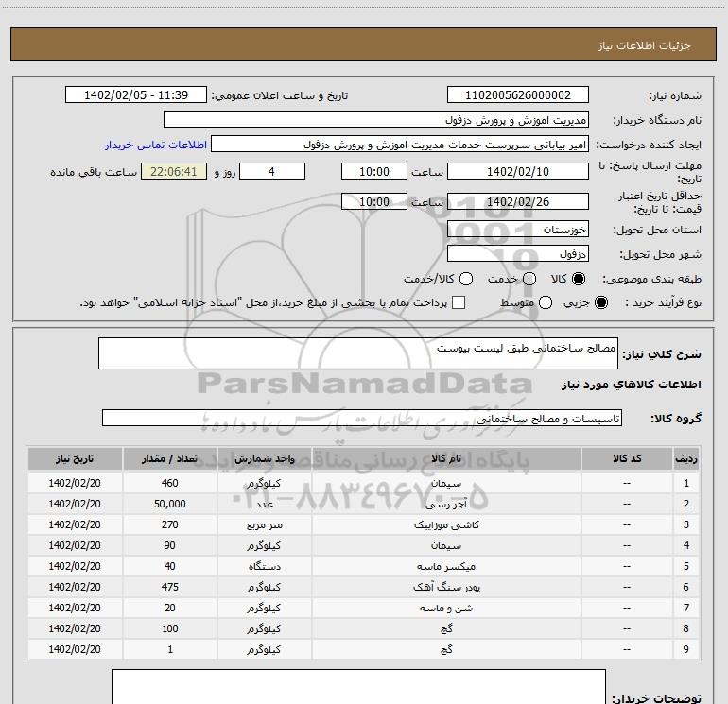Image resolution: width=728 pixels, height=704 pixels.
Task: Click the price validity date 1402/02/26
Action: (x=518, y=201)
